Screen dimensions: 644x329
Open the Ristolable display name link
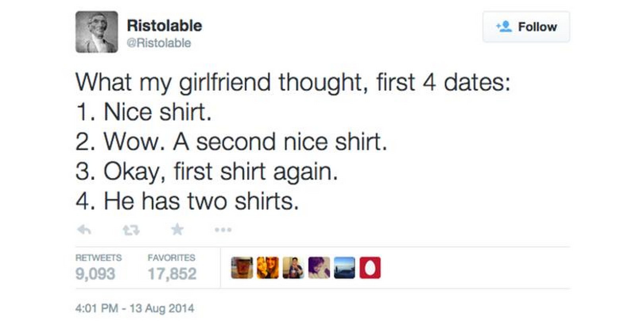tap(164, 25)
